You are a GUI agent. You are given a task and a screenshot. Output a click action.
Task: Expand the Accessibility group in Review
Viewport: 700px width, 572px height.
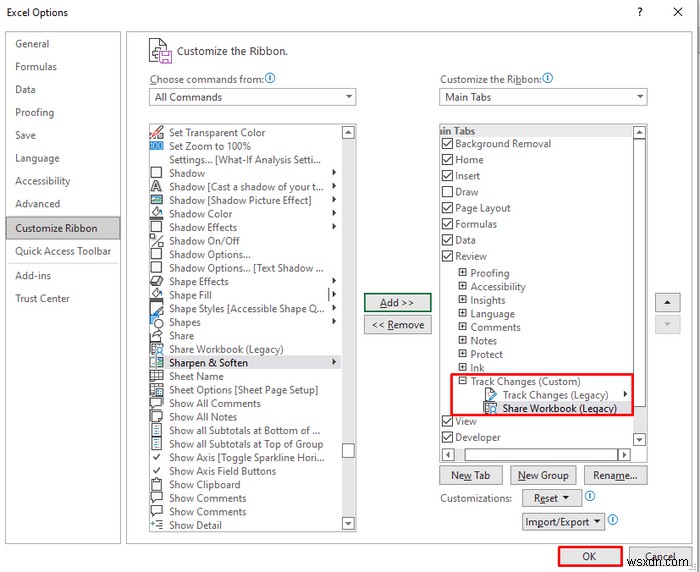click(462, 286)
